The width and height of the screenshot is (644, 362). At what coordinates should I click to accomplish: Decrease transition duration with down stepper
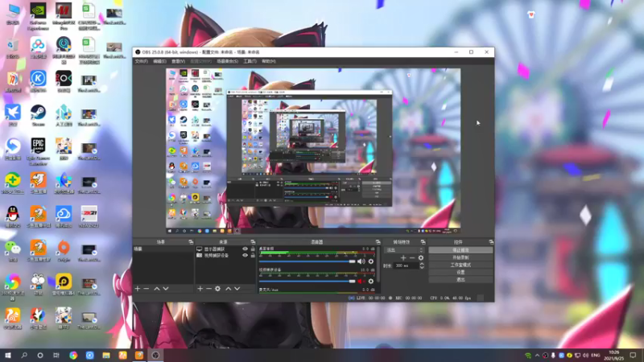coord(421,268)
